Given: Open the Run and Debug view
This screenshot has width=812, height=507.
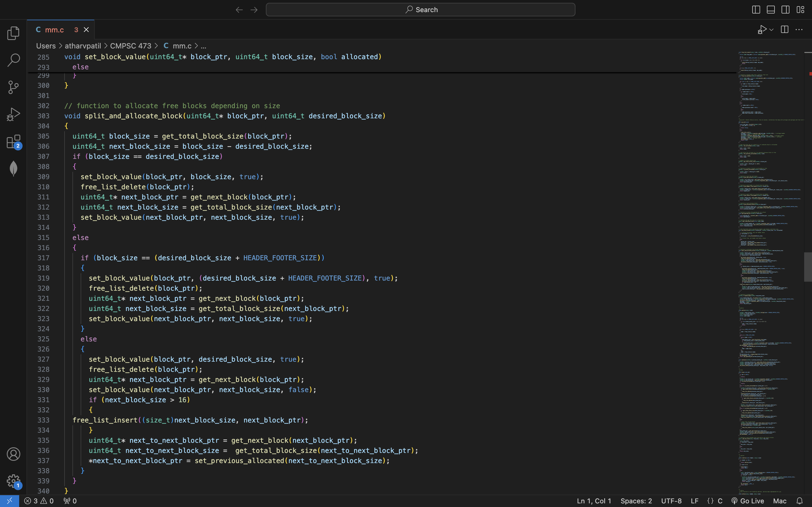Looking at the screenshot, I should tap(14, 114).
